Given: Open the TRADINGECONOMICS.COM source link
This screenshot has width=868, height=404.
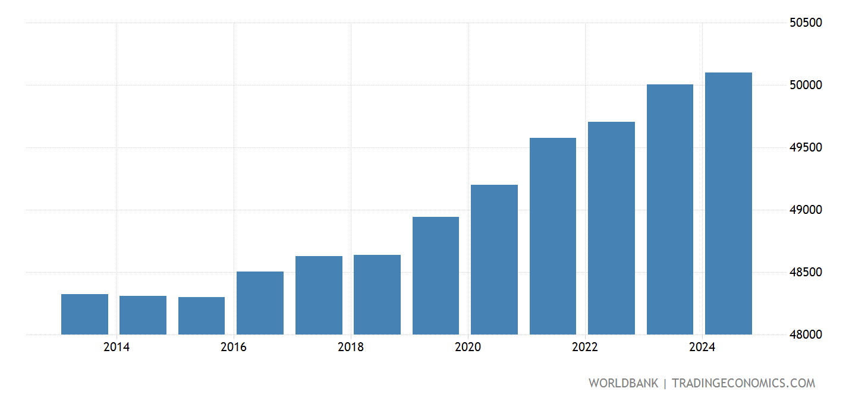Looking at the screenshot, I should (x=743, y=383).
